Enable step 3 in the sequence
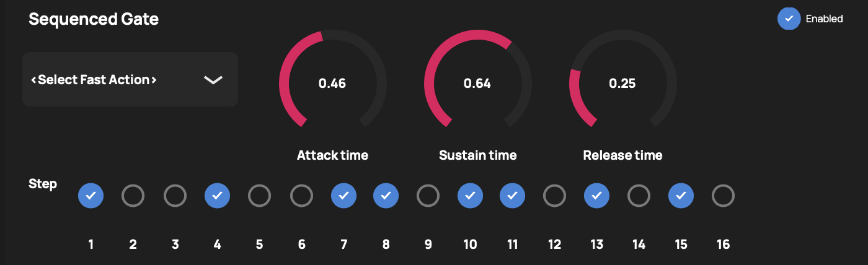Screen dimensions: 868x265 (x=175, y=196)
